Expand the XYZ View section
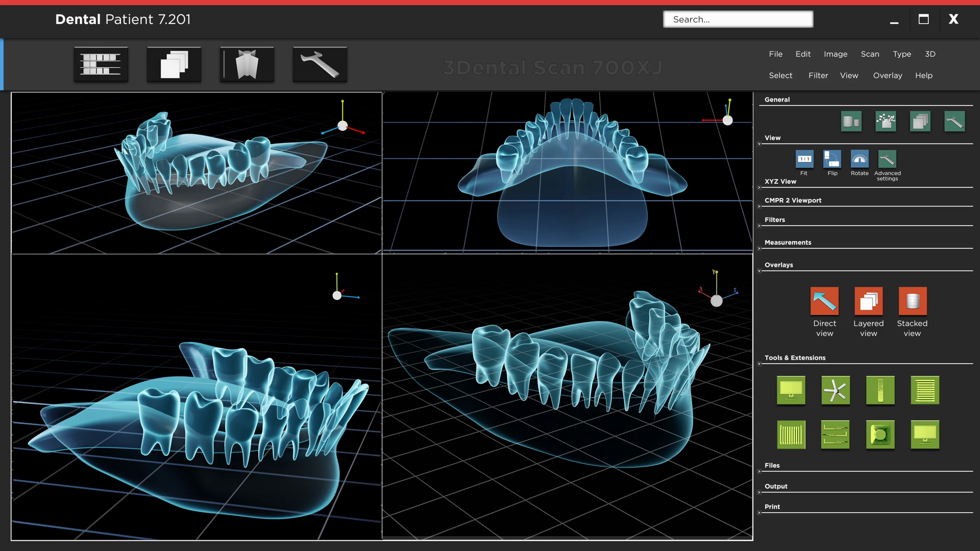The image size is (980, 551). coord(759,188)
